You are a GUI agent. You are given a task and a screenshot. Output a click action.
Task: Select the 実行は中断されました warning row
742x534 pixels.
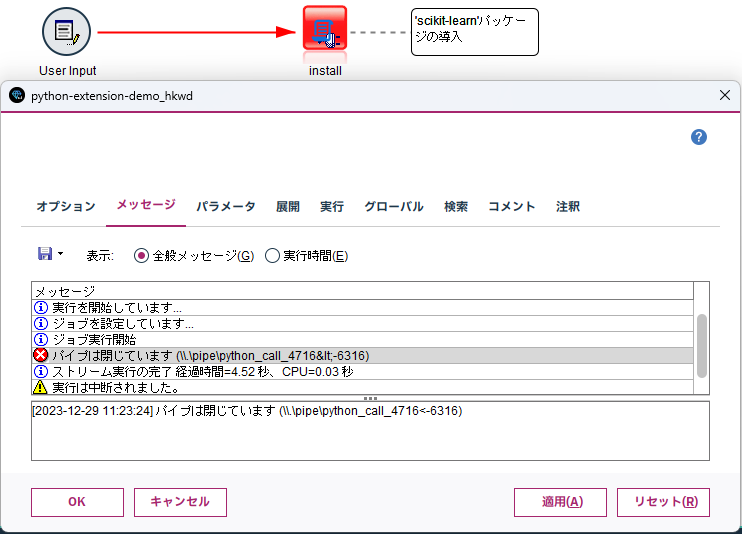click(362, 387)
